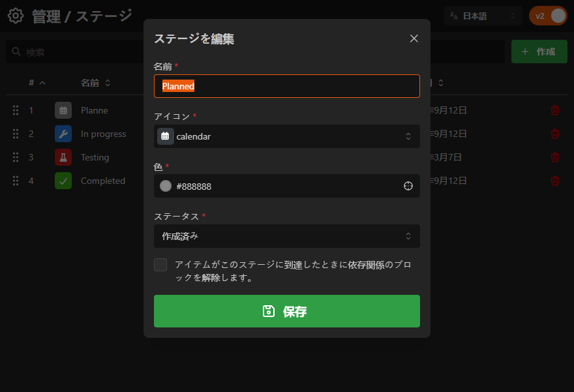Click the gray #888888 color swatch
Viewport: 574px width, 392px height.
(x=166, y=186)
